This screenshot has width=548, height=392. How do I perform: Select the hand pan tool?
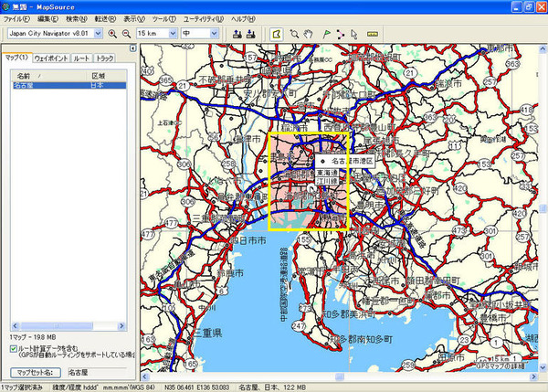click(310, 34)
